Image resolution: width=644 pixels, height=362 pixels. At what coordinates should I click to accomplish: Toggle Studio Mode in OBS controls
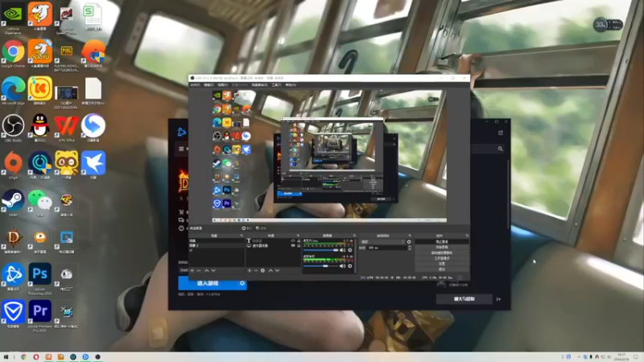pos(442,258)
